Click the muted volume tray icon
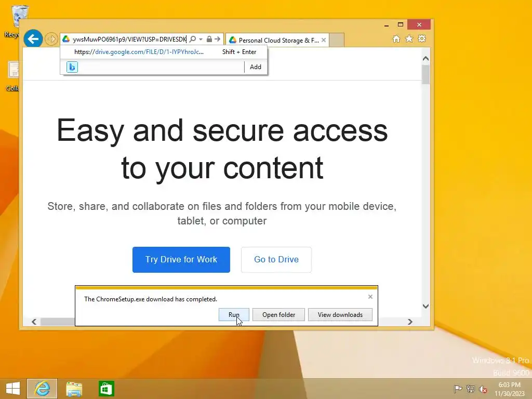 [483, 389]
